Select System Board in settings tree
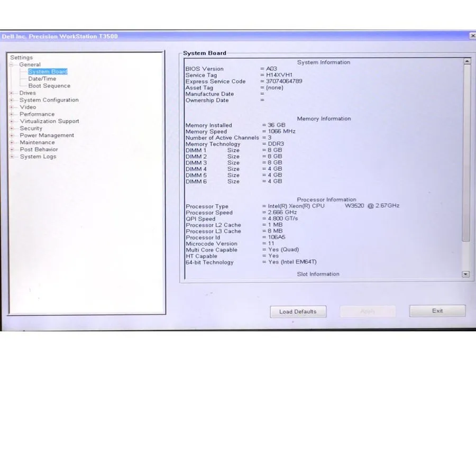Image resolution: width=476 pixels, height=476 pixels. pos(48,71)
